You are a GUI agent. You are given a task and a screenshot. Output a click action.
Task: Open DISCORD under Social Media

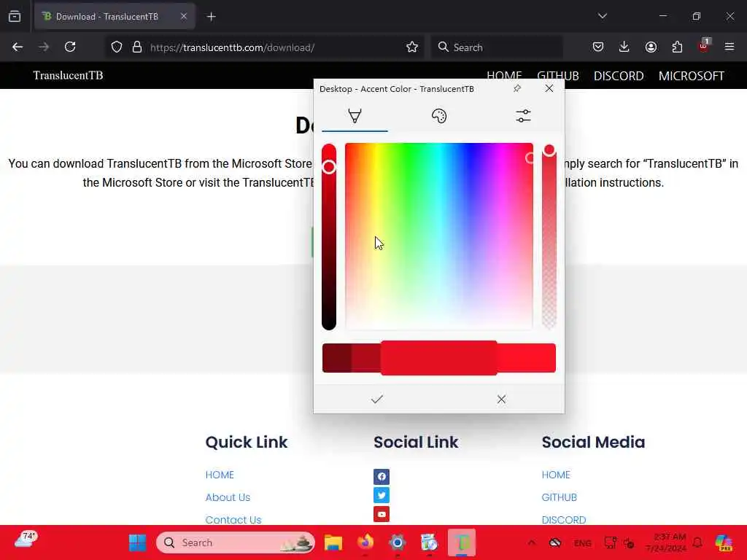564,519
